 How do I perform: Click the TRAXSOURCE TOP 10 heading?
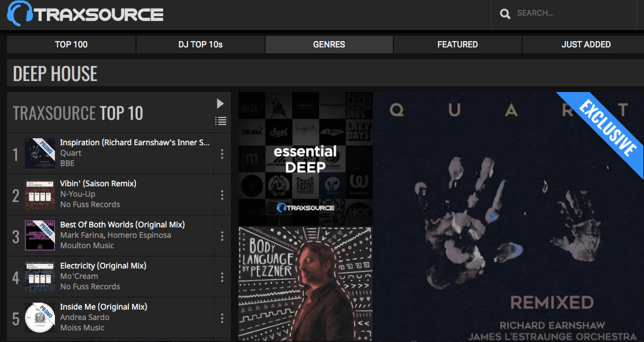pyautogui.click(x=78, y=113)
